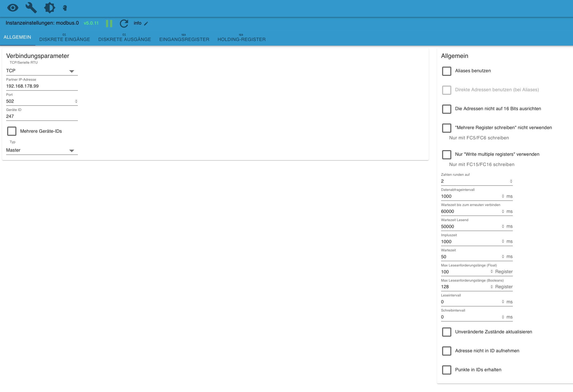
Task: Open the TCP/Serielle RTU dropdown
Action: tap(41, 71)
